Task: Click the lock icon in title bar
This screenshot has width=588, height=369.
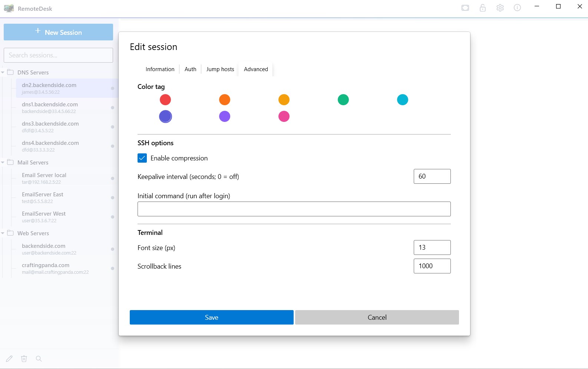Action: (x=483, y=8)
